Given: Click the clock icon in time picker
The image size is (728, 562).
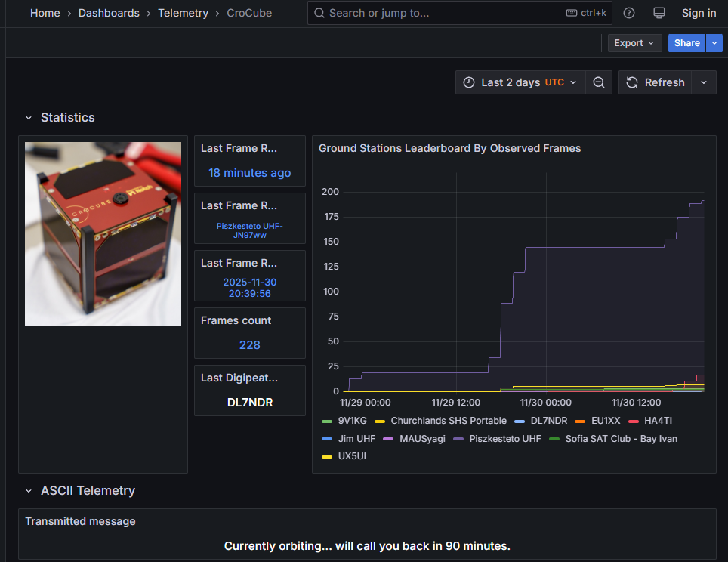Looking at the screenshot, I should click(469, 82).
